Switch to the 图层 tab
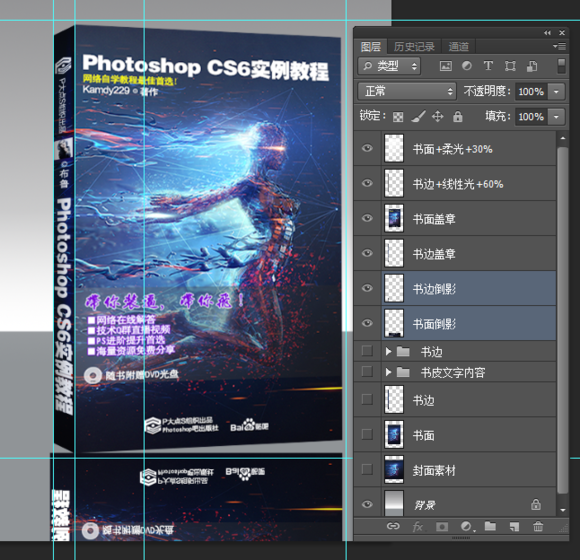This screenshot has height=560, width=580. (x=371, y=47)
